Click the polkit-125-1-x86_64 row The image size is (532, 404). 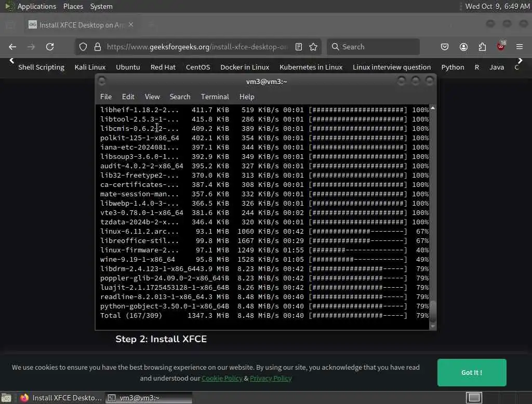(264, 138)
